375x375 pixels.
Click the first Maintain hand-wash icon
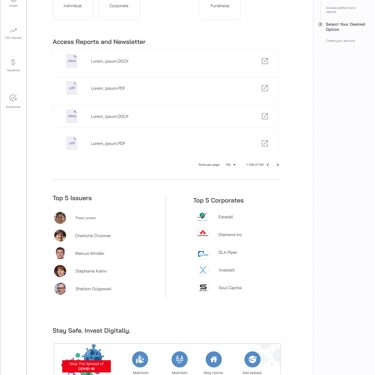[x=140, y=359]
